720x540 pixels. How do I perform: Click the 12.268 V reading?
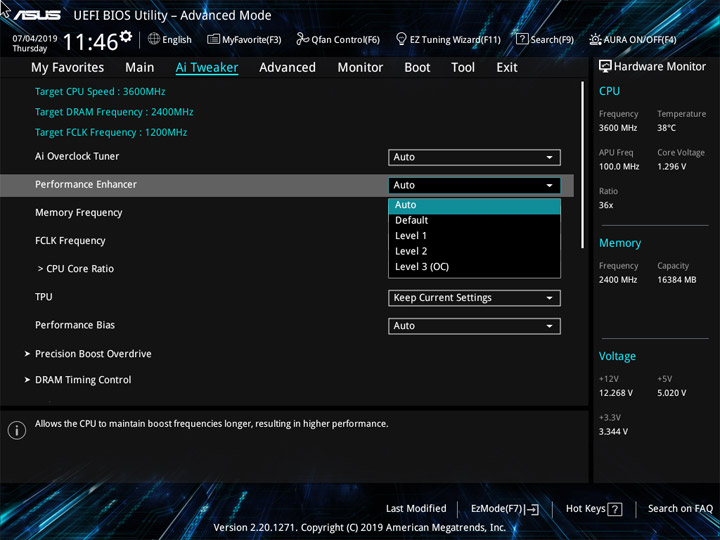click(616, 393)
